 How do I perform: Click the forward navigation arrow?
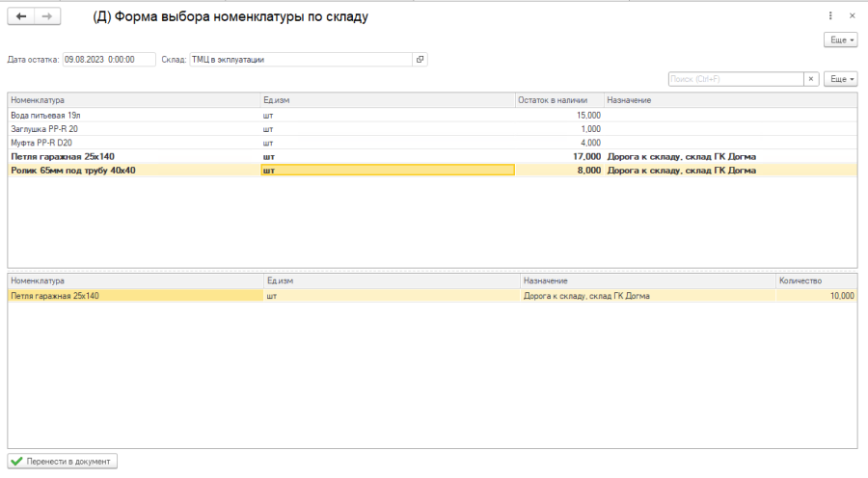tap(47, 16)
